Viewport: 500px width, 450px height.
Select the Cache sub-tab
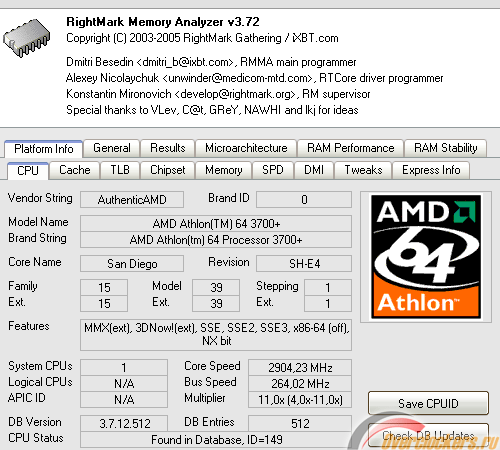75,170
